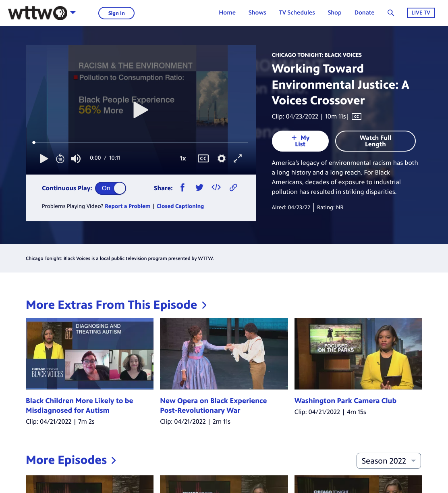Open the Diagnosing and Treating Autism thumbnail
This screenshot has width=448, height=493.
[x=89, y=354]
